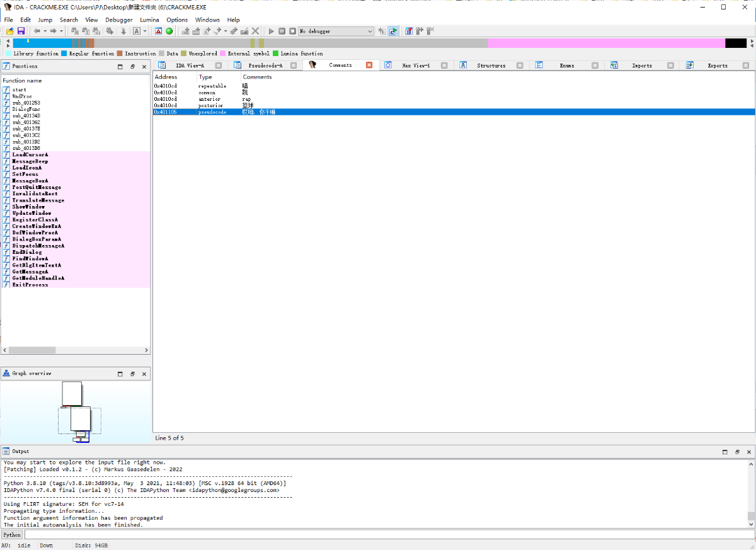Close the Hex View-1 tab

point(444,66)
